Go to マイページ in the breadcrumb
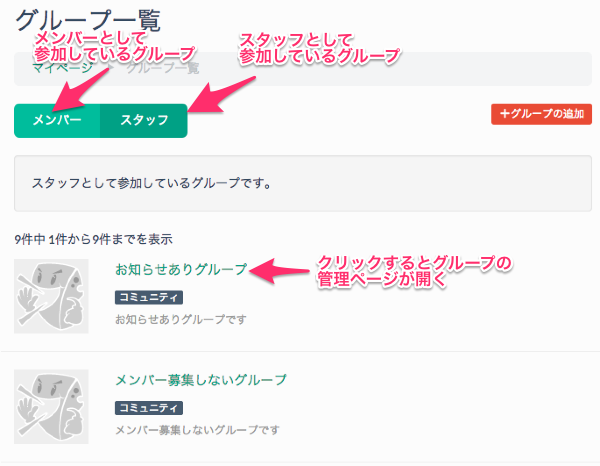 62,68
